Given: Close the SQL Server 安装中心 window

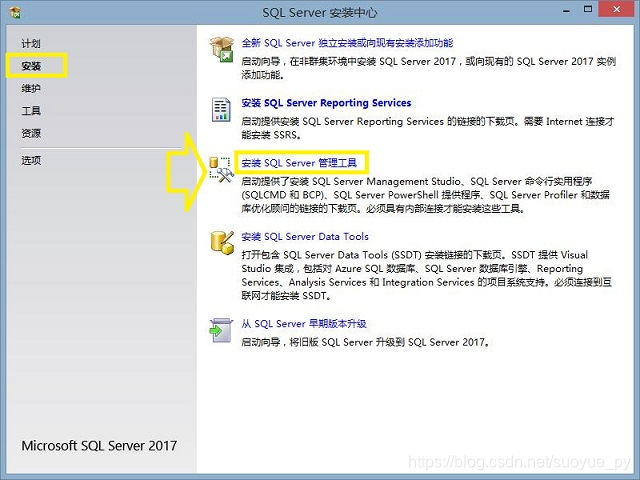Looking at the screenshot, I should pos(617,9).
